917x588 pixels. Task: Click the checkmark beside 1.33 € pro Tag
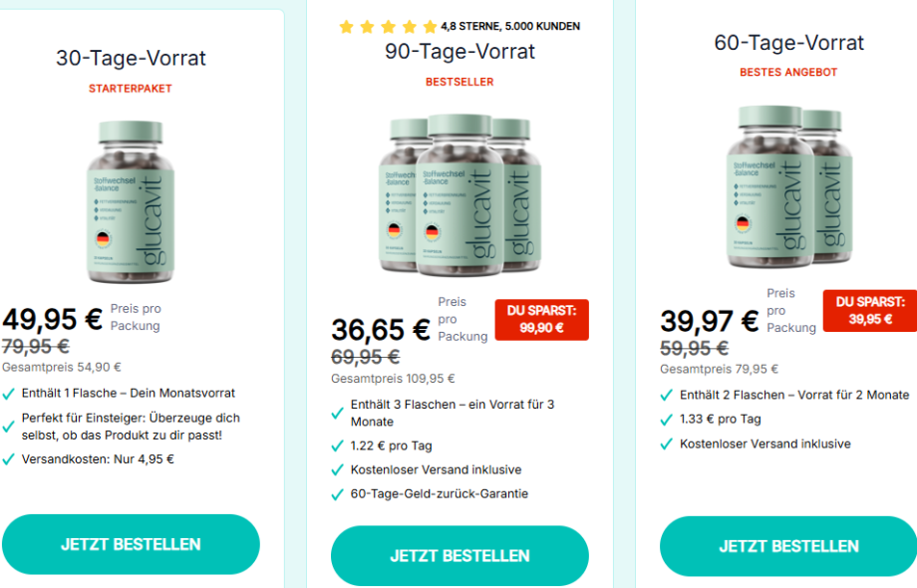pos(667,420)
